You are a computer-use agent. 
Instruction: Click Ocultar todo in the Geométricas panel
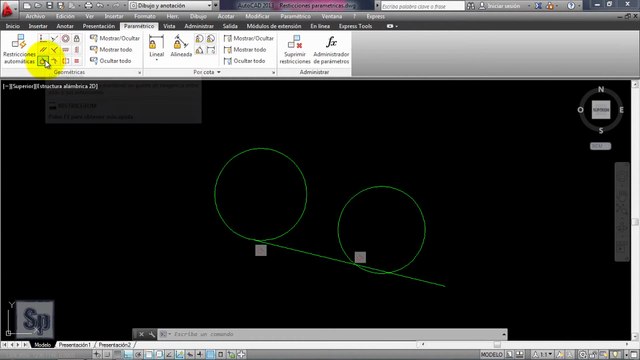pos(111,61)
